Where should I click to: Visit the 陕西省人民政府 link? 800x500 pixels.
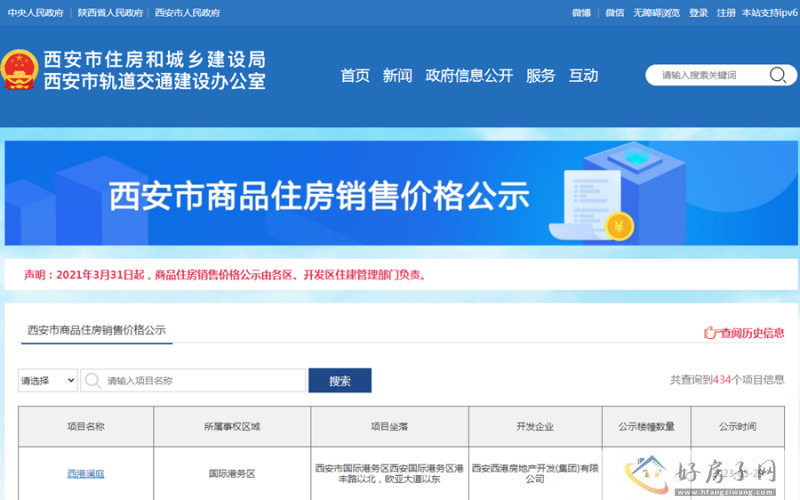(110, 13)
